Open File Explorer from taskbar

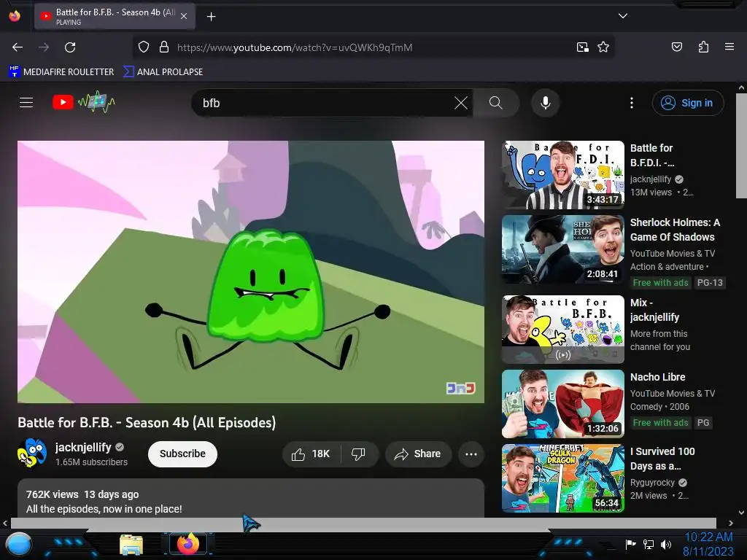(131, 544)
